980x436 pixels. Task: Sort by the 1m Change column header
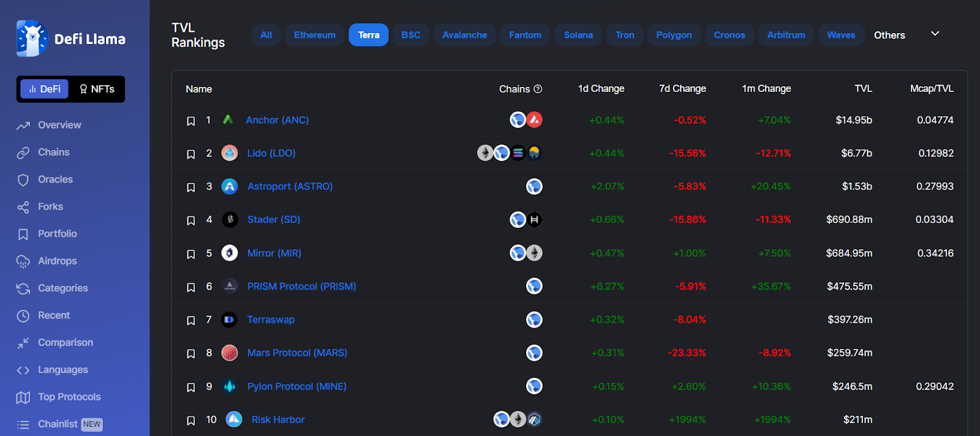click(x=766, y=89)
